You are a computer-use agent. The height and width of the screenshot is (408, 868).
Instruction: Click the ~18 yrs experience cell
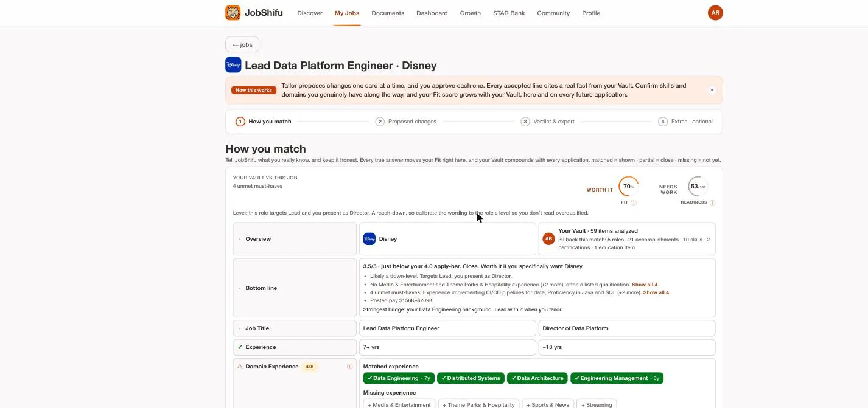(627, 347)
